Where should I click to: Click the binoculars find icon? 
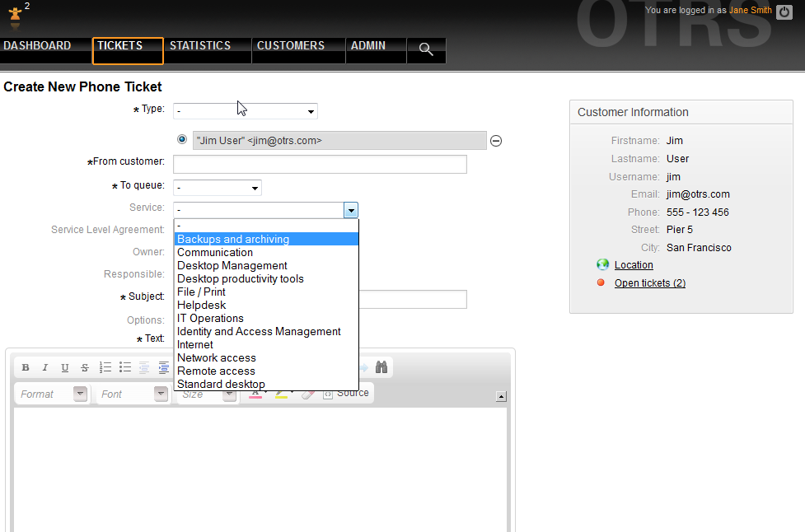click(381, 367)
